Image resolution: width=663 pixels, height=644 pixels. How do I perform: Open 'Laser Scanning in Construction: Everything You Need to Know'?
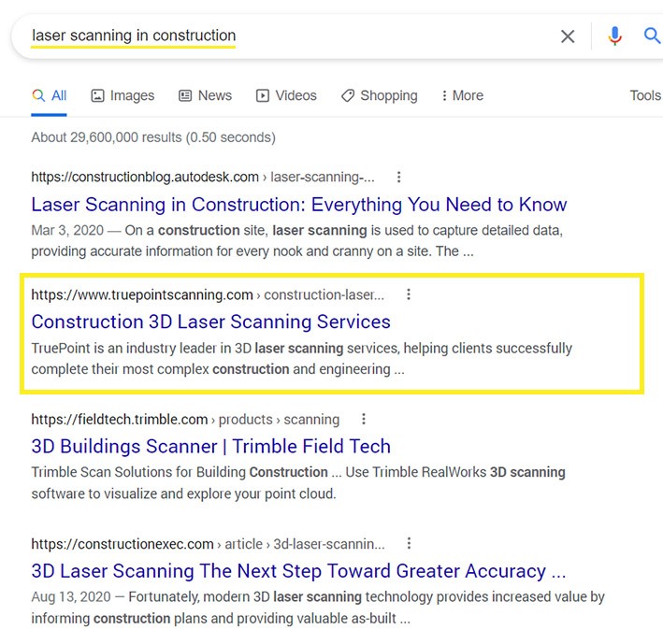coord(299,205)
